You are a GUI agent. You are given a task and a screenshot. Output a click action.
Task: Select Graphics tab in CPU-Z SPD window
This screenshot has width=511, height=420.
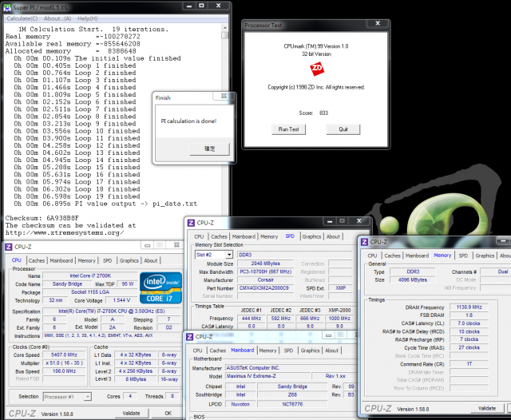point(311,236)
